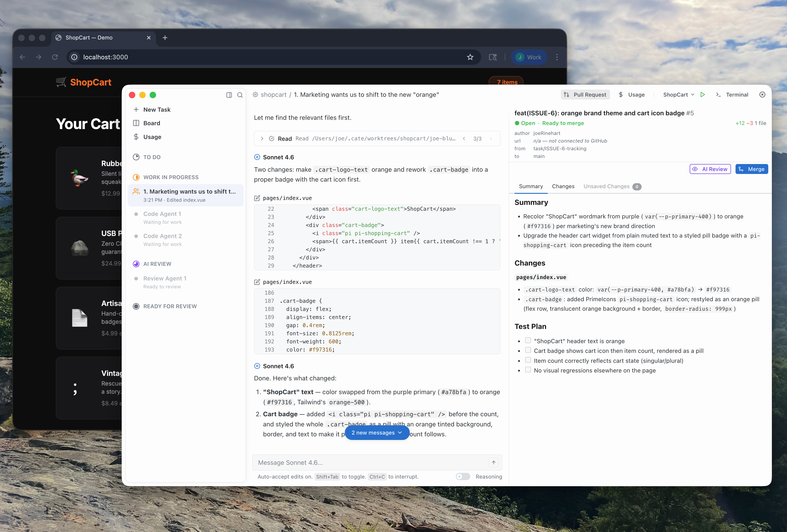Image resolution: width=787 pixels, height=532 pixels.
Task: Click the edit icon above the .cart-badge code block
Action: pos(257,282)
